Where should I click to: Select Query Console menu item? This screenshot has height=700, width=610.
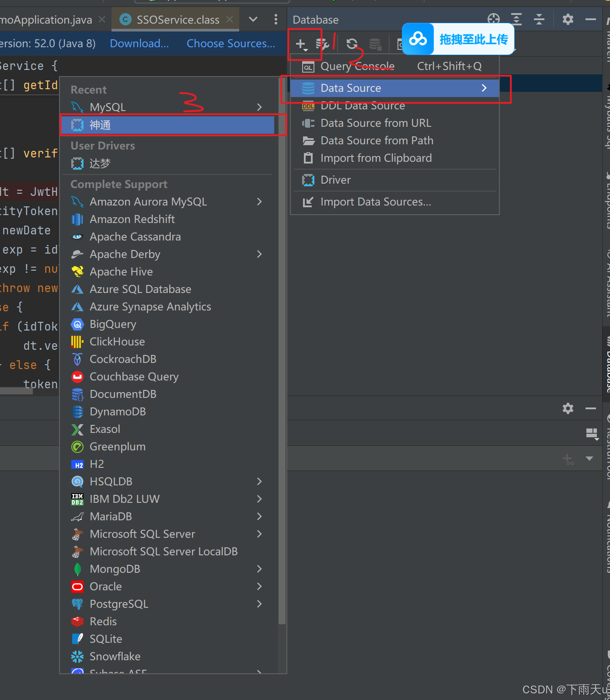[x=395, y=66]
